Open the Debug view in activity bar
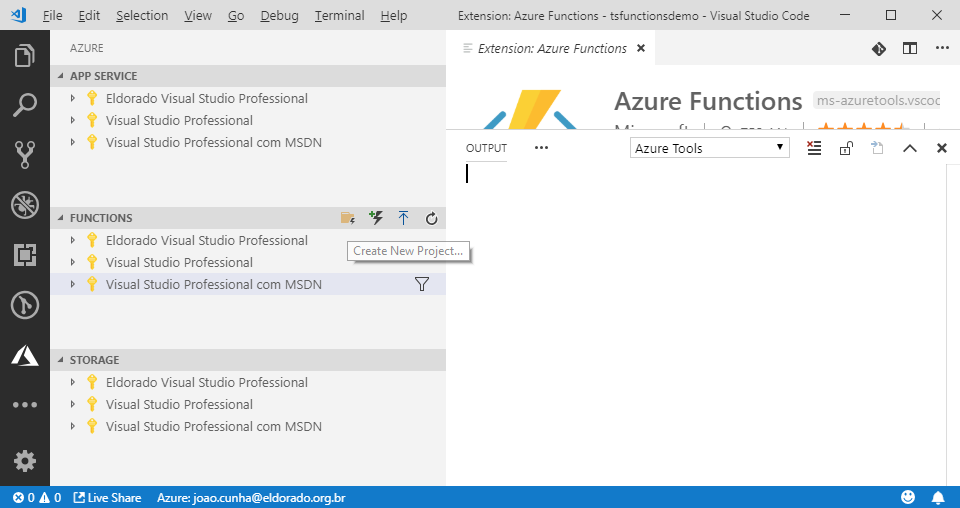Viewport: 960px width, 508px height. [24, 205]
